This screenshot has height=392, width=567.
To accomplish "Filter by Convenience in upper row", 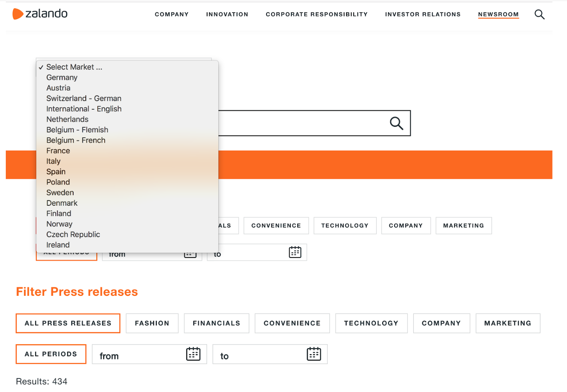I will 276,226.
